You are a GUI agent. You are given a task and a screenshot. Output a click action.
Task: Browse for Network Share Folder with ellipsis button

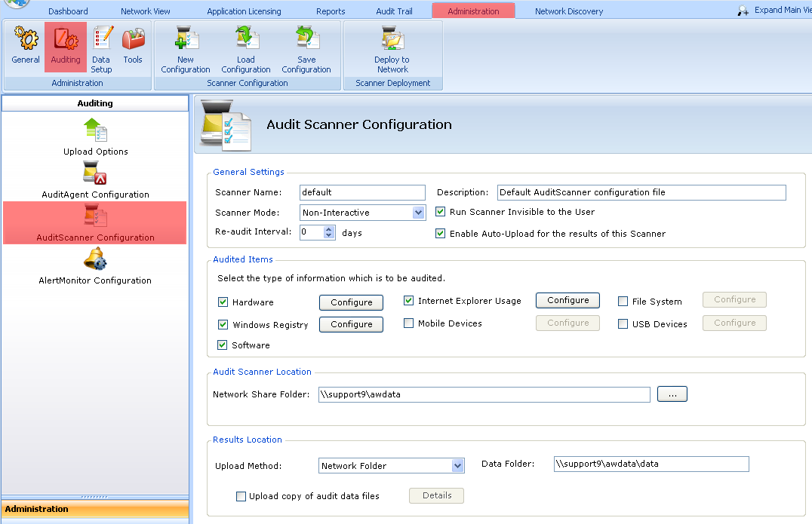672,394
